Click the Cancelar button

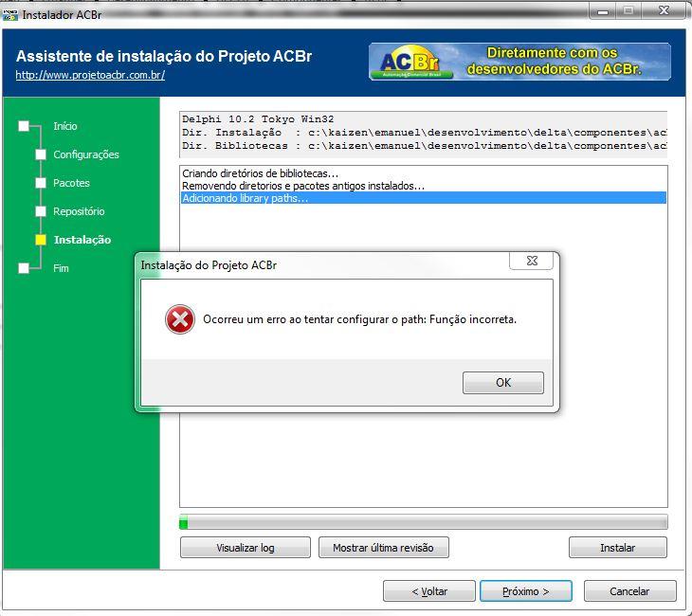pyautogui.click(x=629, y=591)
